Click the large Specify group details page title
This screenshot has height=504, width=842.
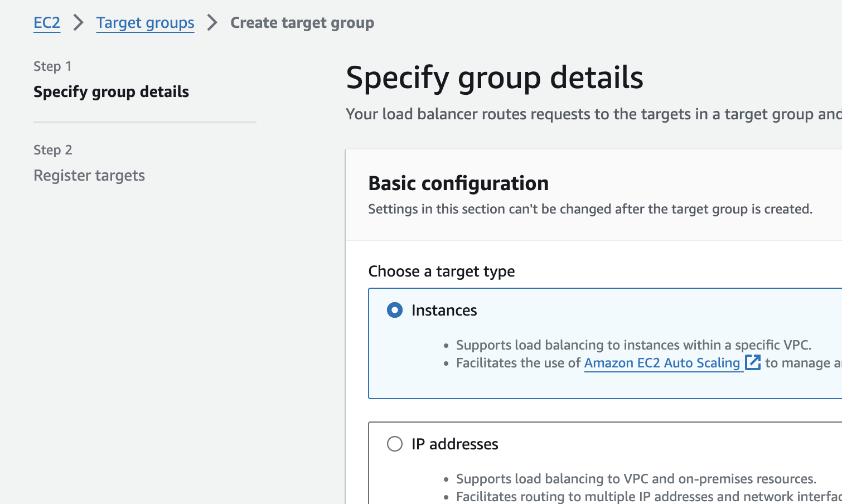pyautogui.click(x=494, y=77)
